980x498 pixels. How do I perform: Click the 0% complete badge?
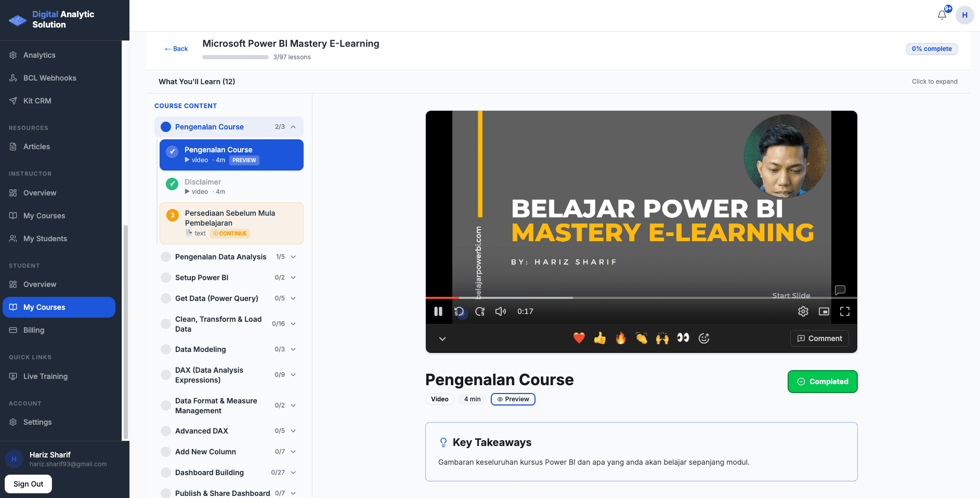pyautogui.click(x=932, y=49)
